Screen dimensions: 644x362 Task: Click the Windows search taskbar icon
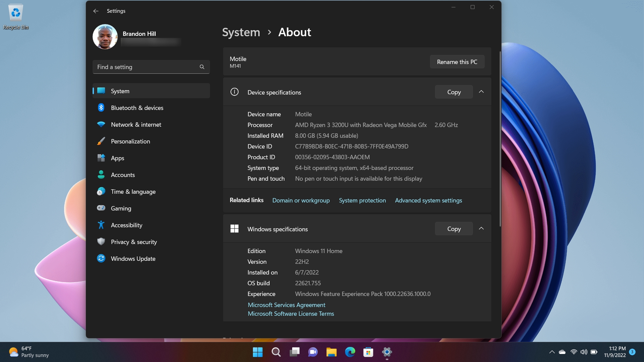coord(276,352)
